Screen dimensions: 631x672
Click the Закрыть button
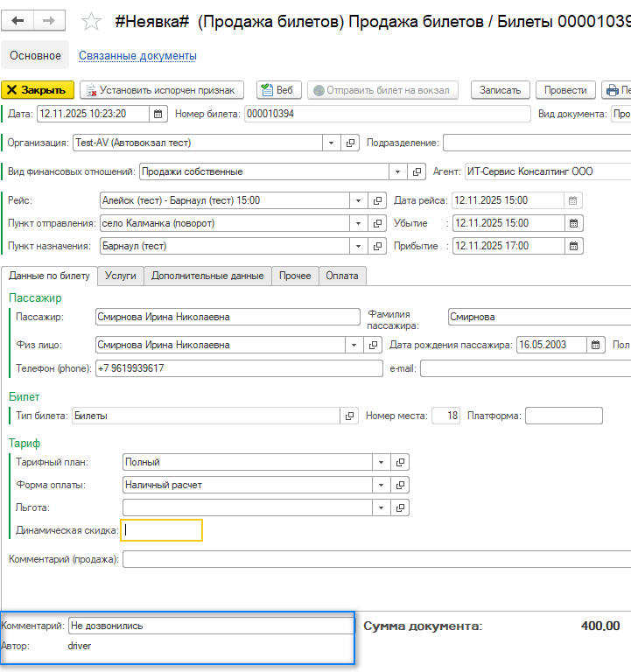(38, 90)
